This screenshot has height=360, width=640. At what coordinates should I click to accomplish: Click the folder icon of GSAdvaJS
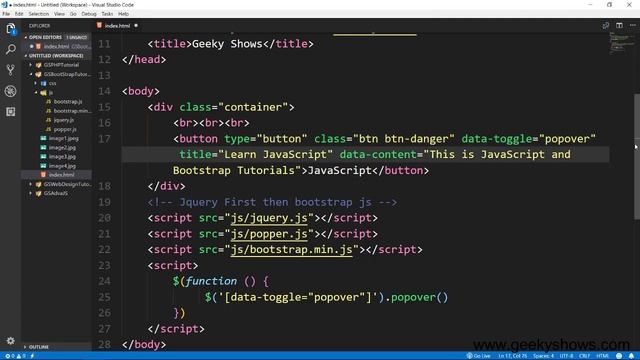39,193
